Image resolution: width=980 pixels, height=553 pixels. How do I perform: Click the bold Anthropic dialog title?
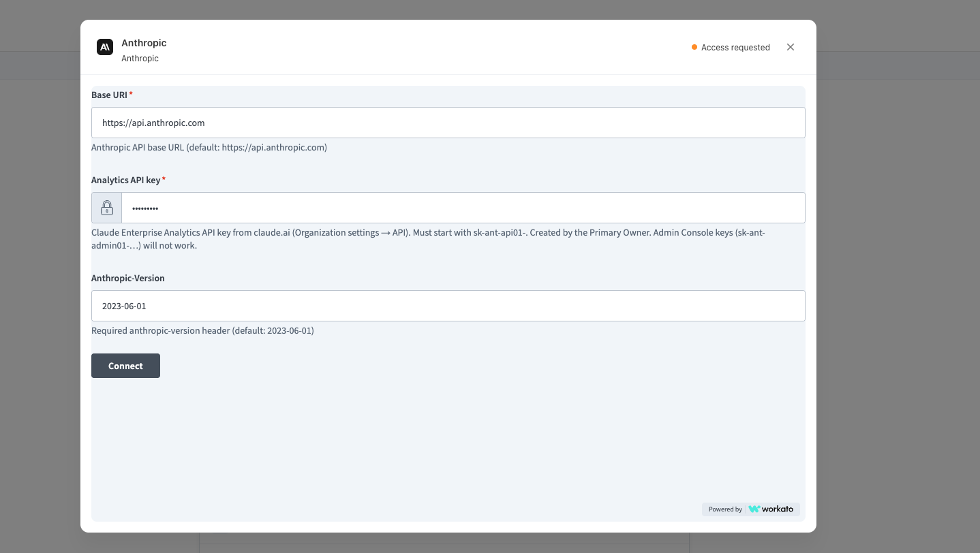144,43
